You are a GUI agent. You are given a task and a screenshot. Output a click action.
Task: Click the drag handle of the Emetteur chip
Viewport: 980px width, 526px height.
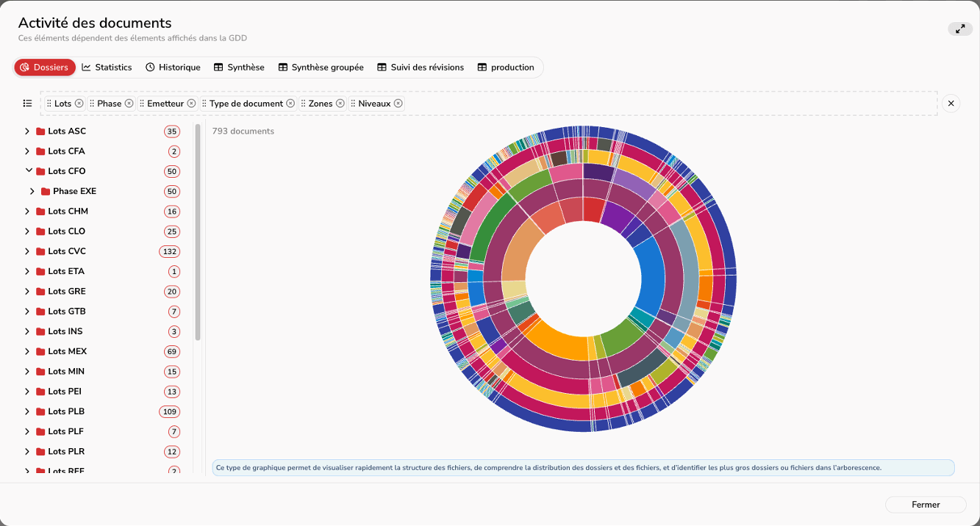pos(143,104)
